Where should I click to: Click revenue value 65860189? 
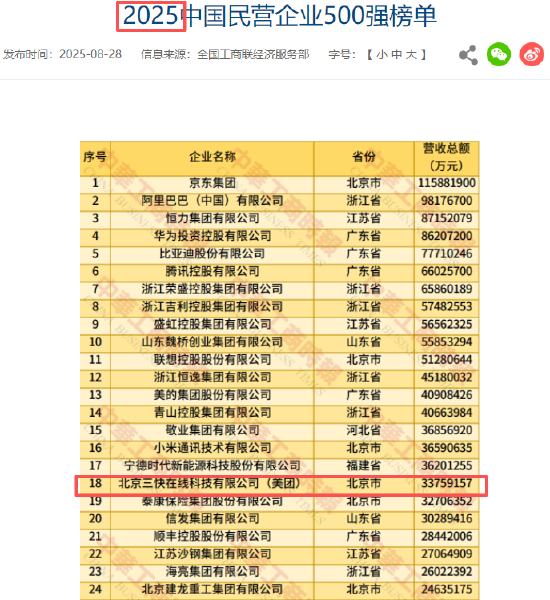pos(447,289)
